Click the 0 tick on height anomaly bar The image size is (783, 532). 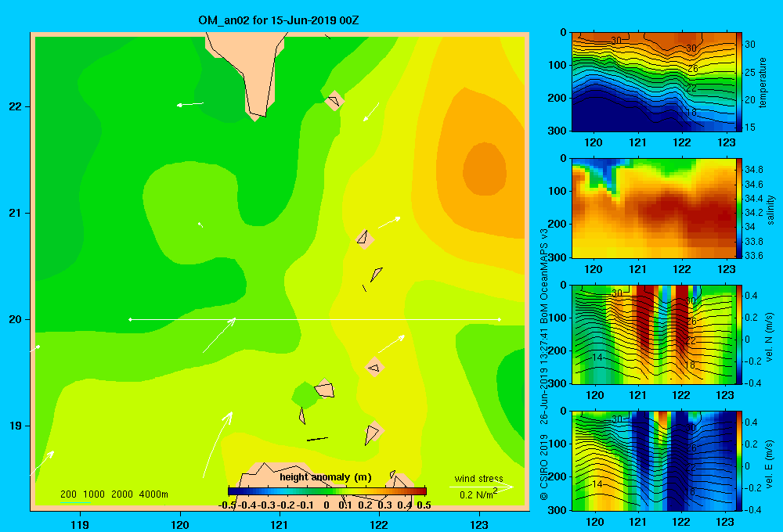[326, 505]
